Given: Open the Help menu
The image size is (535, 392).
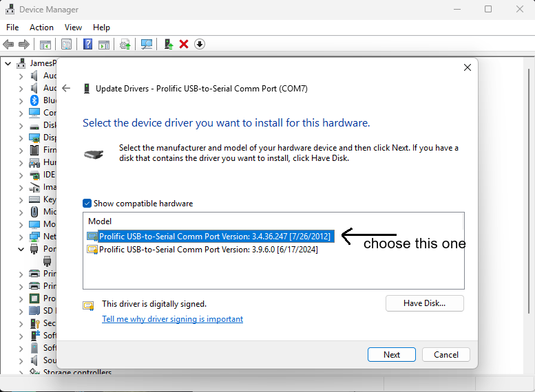Looking at the screenshot, I should pyautogui.click(x=101, y=28).
